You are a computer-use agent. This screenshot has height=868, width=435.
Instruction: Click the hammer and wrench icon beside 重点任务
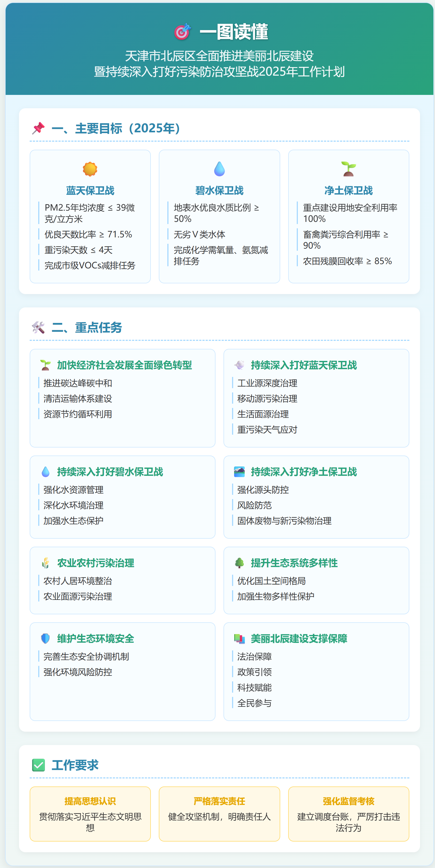pyautogui.click(x=39, y=327)
